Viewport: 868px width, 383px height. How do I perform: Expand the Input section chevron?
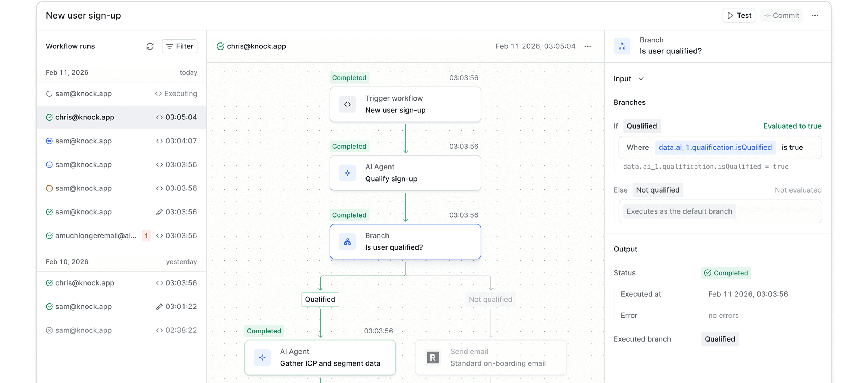(641, 79)
